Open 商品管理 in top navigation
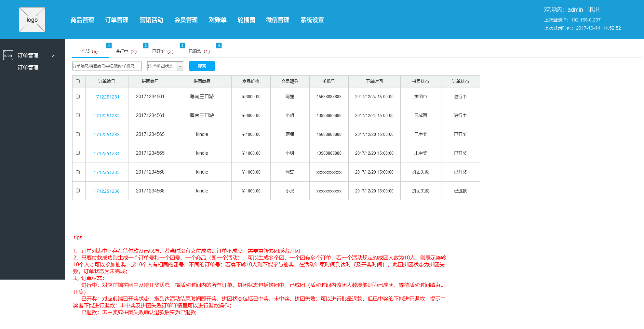This screenshot has width=644, height=329. click(82, 20)
